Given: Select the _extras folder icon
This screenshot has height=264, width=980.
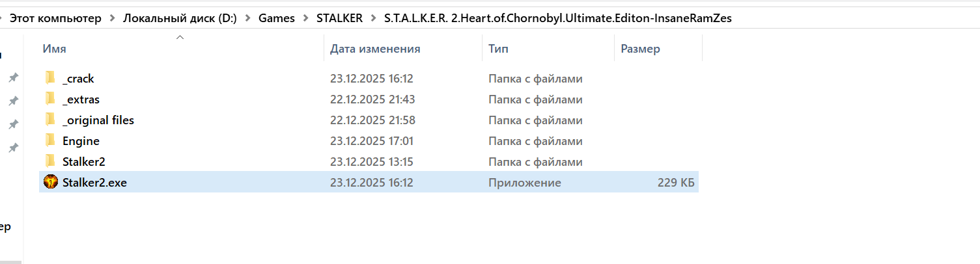Looking at the screenshot, I should (50, 99).
